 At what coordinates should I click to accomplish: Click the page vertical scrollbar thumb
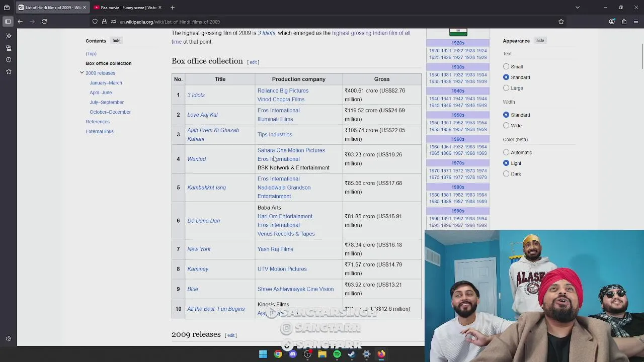pos(642,56)
